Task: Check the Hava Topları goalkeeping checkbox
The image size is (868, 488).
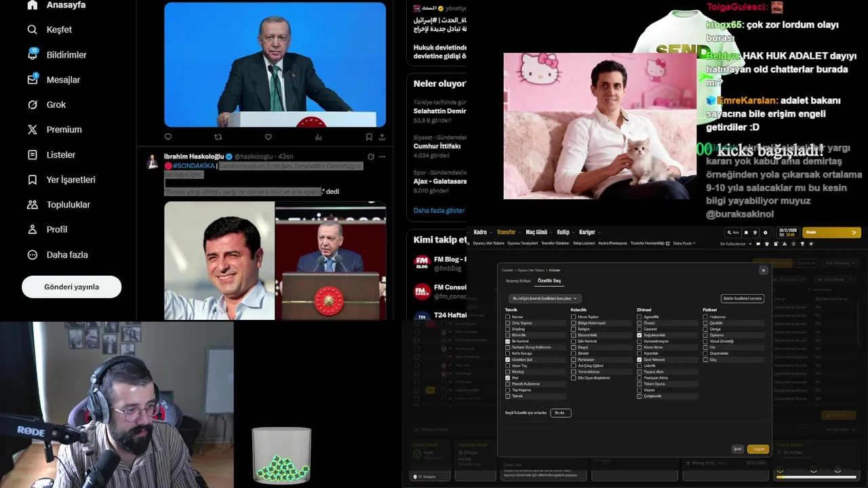Action: 573,317
